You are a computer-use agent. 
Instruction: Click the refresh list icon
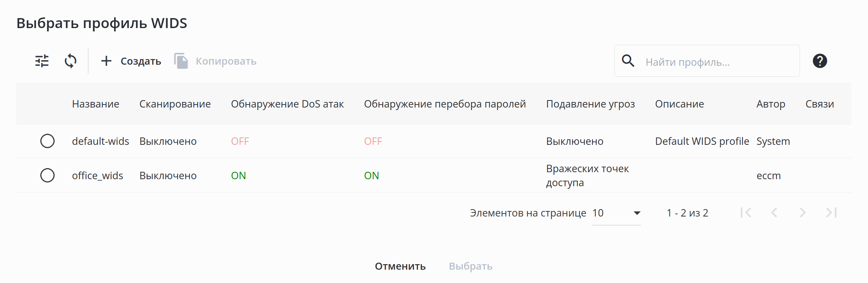pyautogui.click(x=71, y=61)
